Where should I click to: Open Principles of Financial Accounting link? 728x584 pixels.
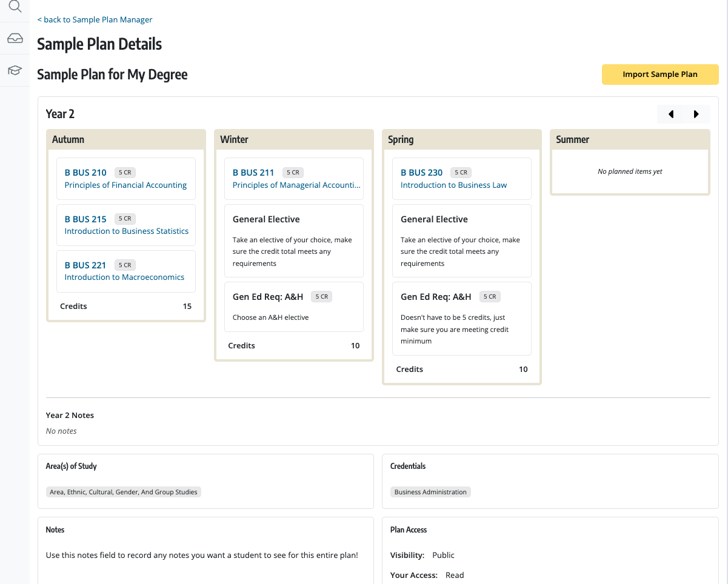(125, 185)
